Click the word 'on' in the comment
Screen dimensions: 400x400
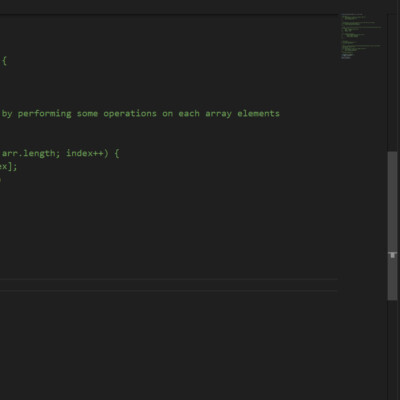pos(167,114)
